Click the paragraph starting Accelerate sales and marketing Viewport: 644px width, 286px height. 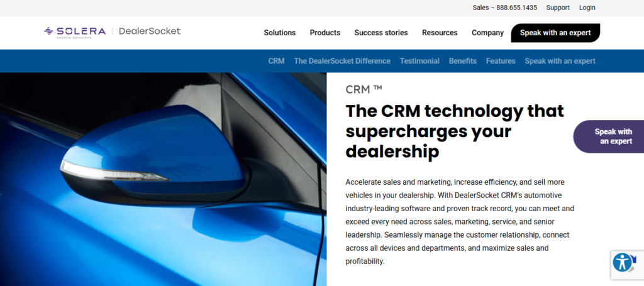pos(460,222)
